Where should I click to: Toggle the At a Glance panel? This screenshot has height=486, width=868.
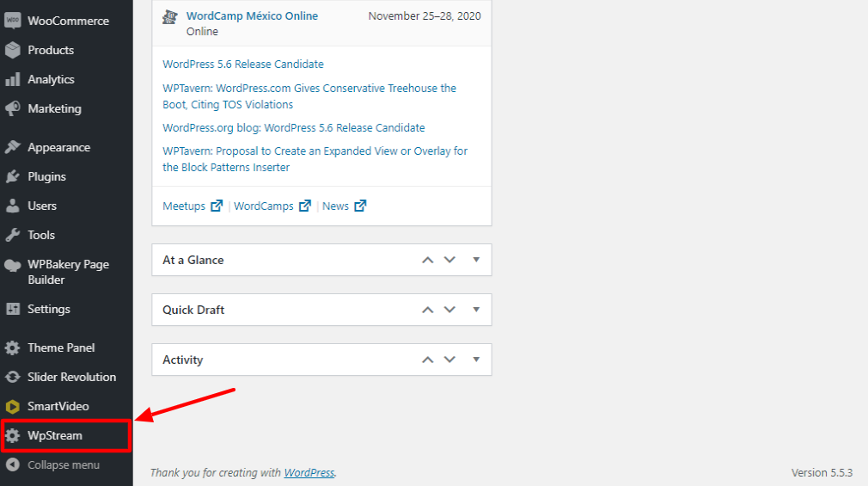476,260
